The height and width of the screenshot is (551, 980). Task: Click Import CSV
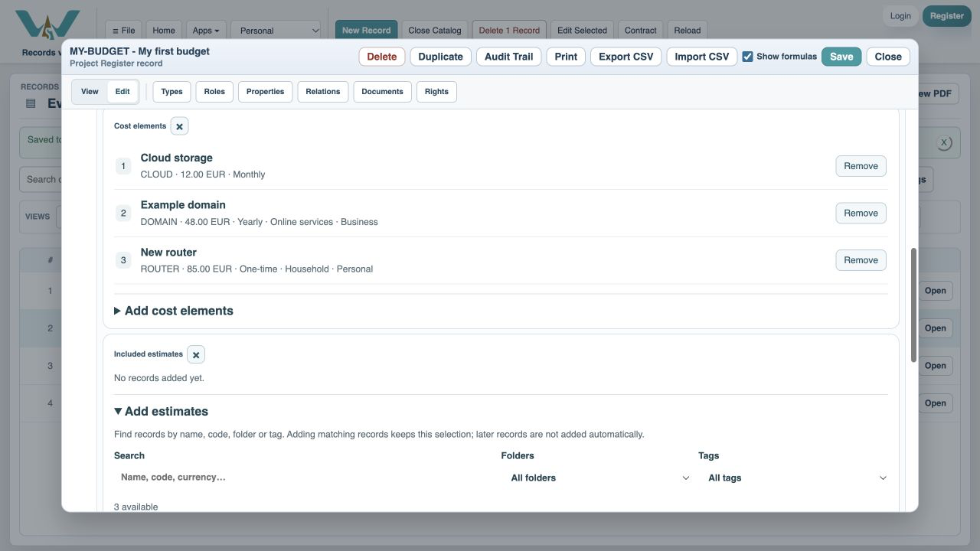[702, 57]
